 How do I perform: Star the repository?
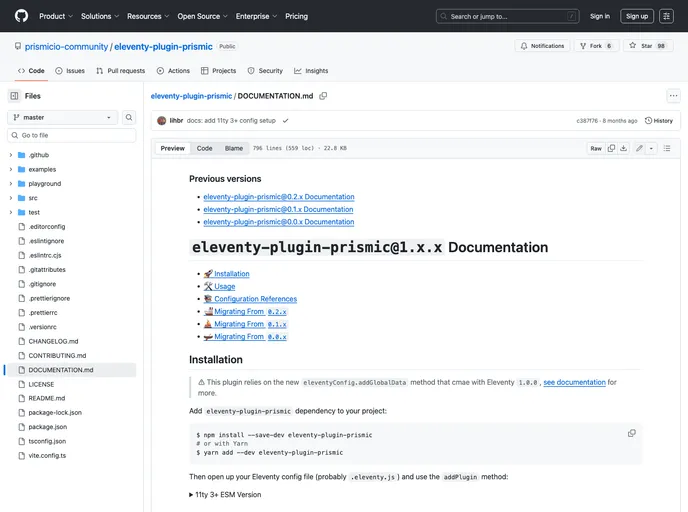648,46
